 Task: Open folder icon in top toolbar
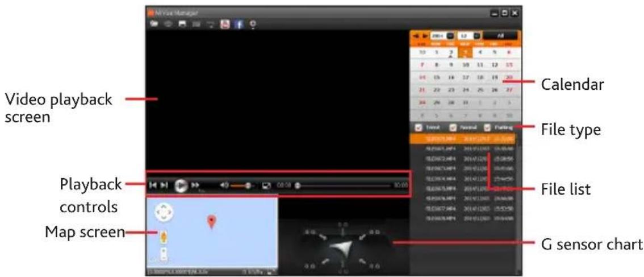[x=155, y=23]
